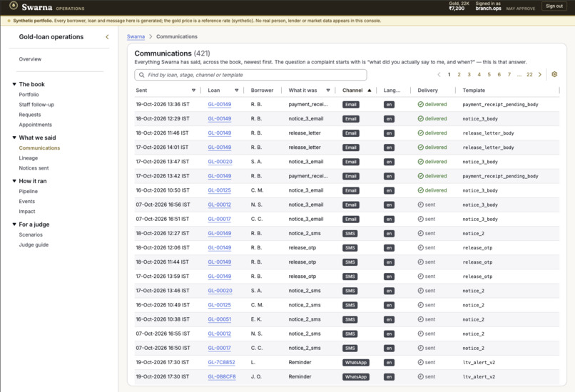Click release_letter_body in 18-Oct 11:46 row
This screenshot has width=575, height=392.
488,133
